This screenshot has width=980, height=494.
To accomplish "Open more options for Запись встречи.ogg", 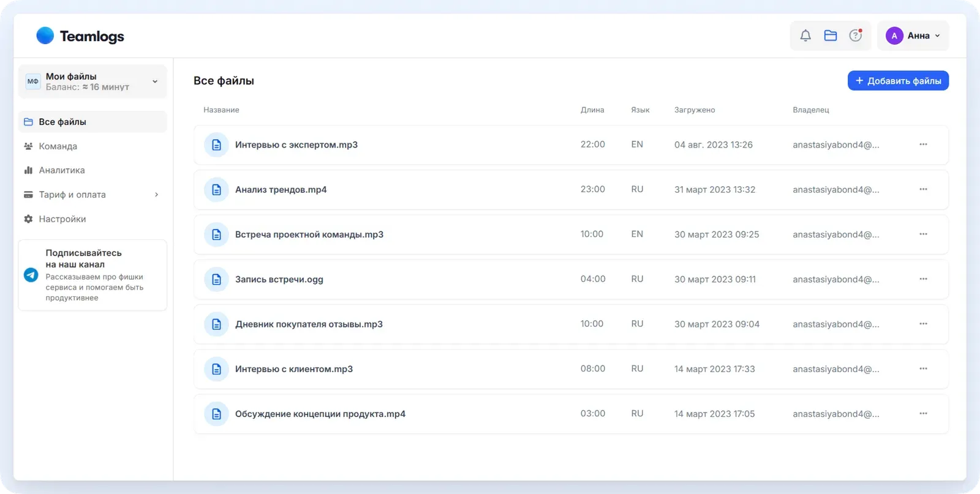I will [923, 279].
